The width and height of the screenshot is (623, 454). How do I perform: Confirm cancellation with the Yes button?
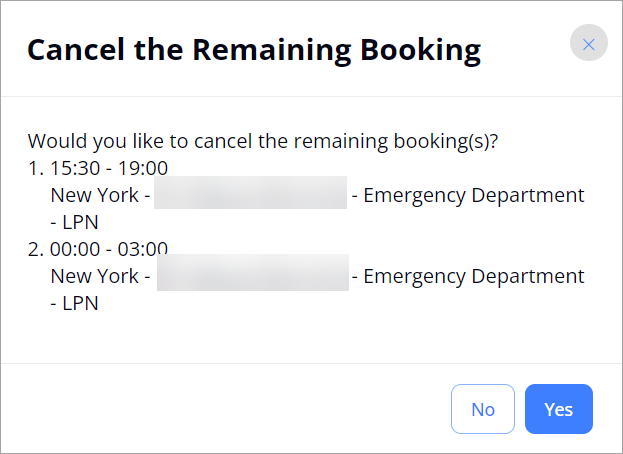pos(559,409)
